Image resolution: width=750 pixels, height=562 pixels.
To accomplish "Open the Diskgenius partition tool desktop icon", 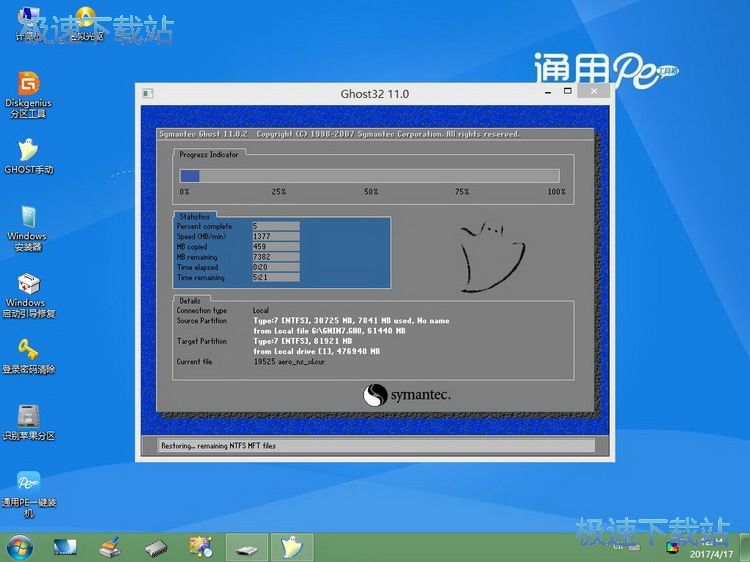I will click(28, 95).
